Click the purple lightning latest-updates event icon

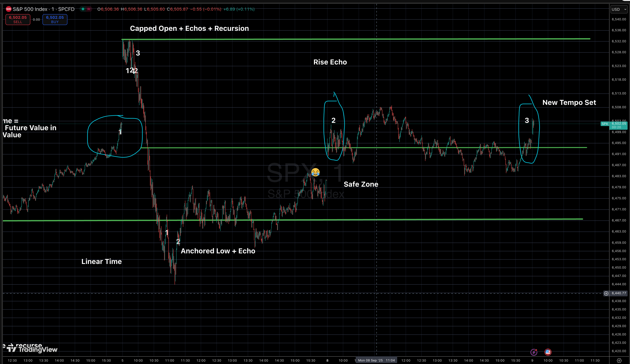pyautogui.click(x=534, y=352)
